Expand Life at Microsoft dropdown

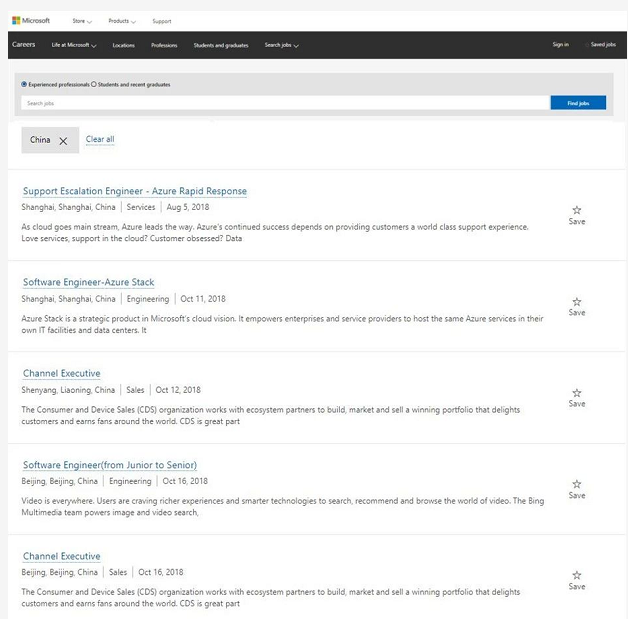pyautogui.click(x=74, y=45)
